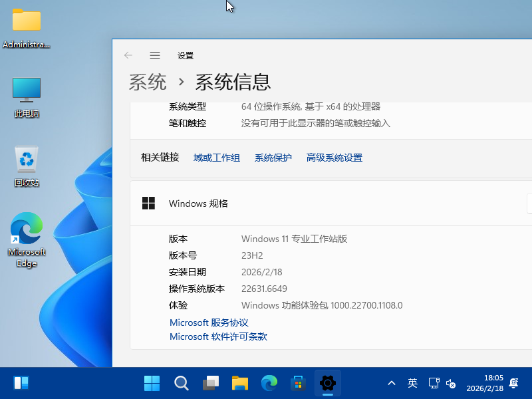The image size is (532, 399).
Task: Expand hidden system tray icons chevron
Action: pos(392,383)
